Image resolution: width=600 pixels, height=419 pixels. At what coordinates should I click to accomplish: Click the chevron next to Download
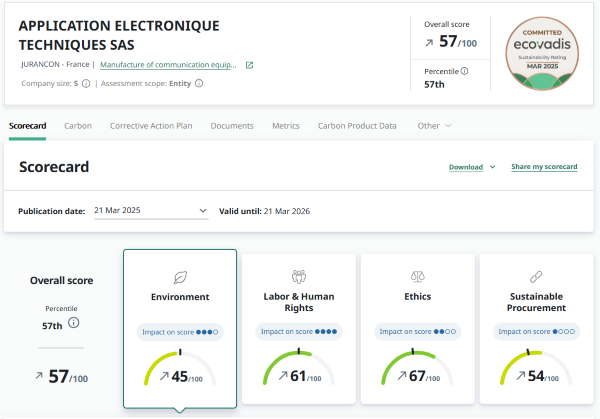492,167
